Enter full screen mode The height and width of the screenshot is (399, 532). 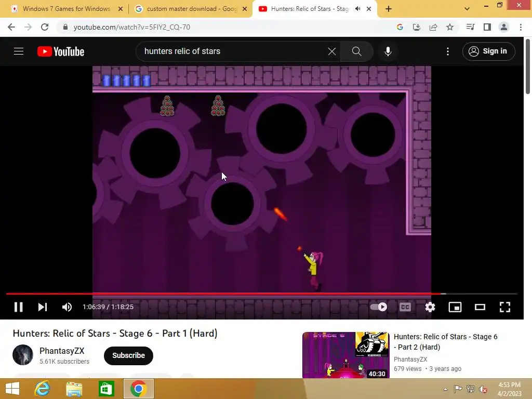(x=505, y=307)
